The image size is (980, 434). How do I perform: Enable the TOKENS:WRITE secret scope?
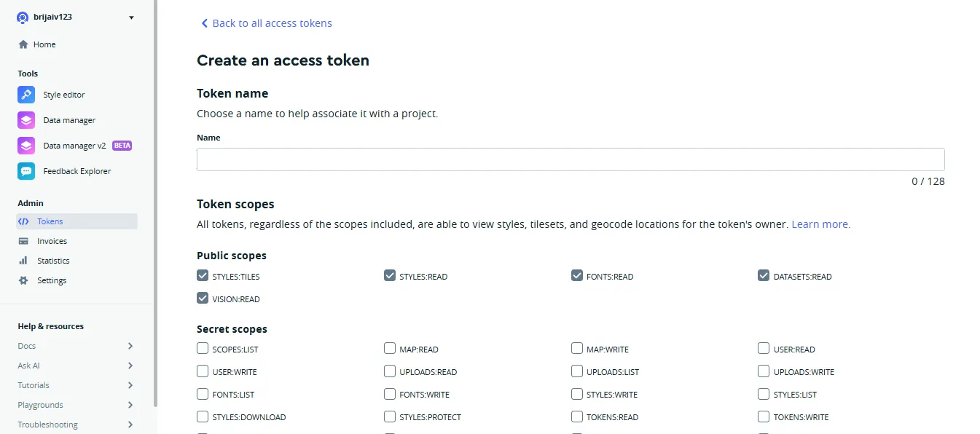click(764, 417)
